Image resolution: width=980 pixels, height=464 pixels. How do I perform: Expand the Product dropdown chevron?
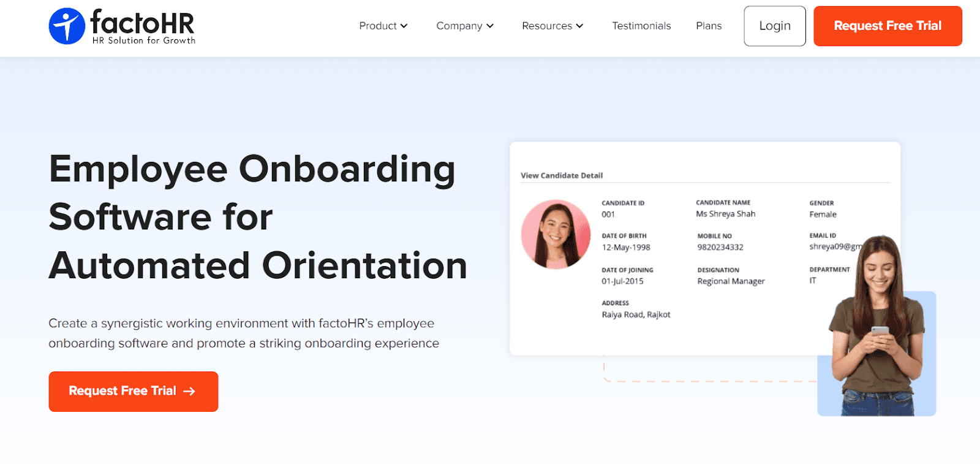pos(404,26)
